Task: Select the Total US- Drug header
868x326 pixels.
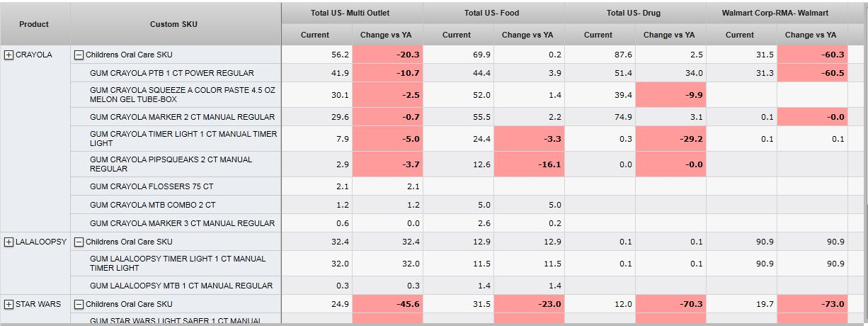Action: 634,13
